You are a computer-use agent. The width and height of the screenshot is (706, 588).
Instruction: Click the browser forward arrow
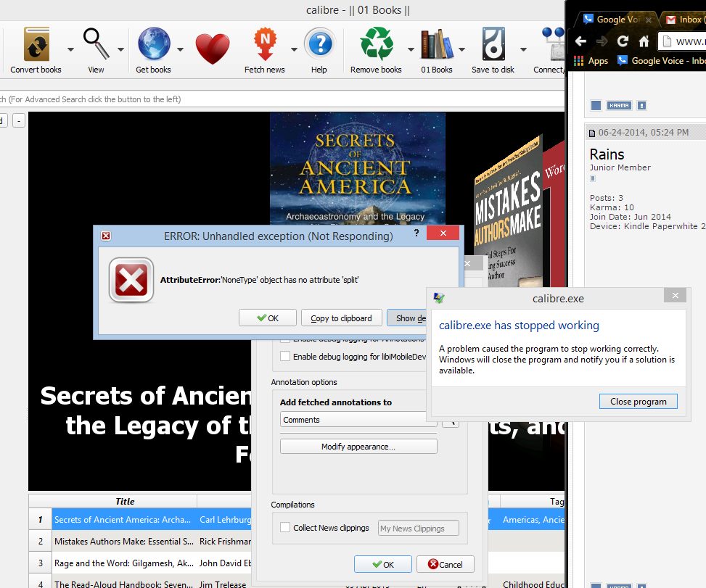pyautogui.click(x=602, y=41)
